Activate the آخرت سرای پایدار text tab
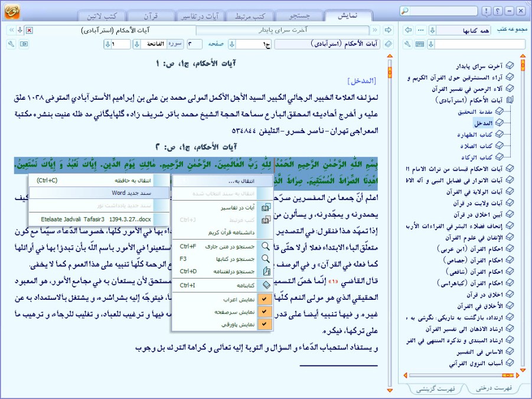Screen dimensions: 532x399 pyautogui.click(x=283, y=30)
